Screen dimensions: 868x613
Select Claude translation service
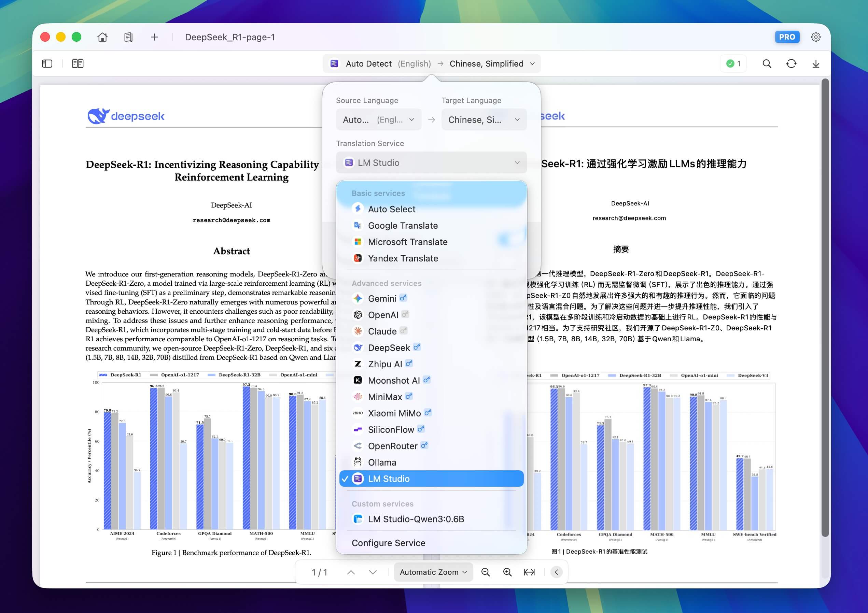coord(431,331)
